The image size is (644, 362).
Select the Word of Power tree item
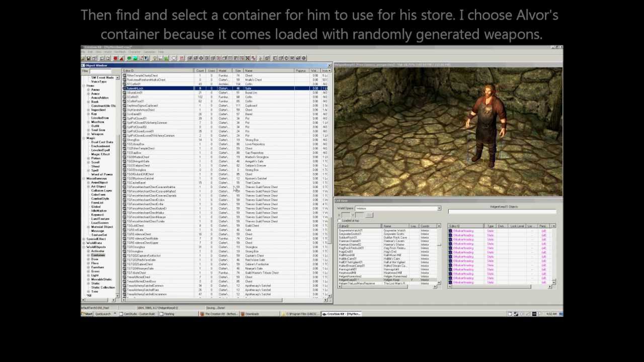[102, 174]
